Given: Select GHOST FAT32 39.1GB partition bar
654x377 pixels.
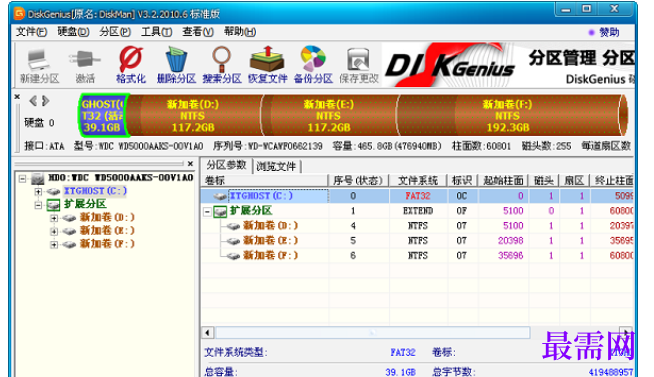Looking at the screenshot, I should coord(103,116).
